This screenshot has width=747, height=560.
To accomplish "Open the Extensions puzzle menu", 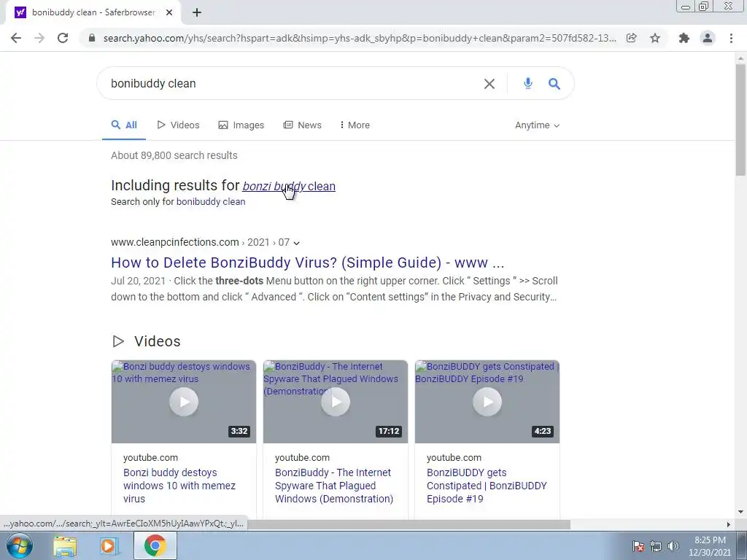I will [684, 38].
